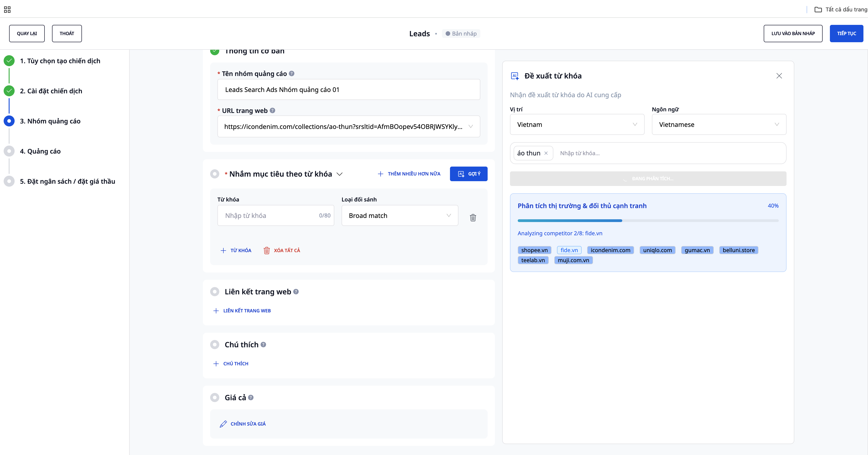The width and height of the screenshot is (868, 455).
Task: Toggle the Liên kết trang web section circle
Action: coord(215,292)
